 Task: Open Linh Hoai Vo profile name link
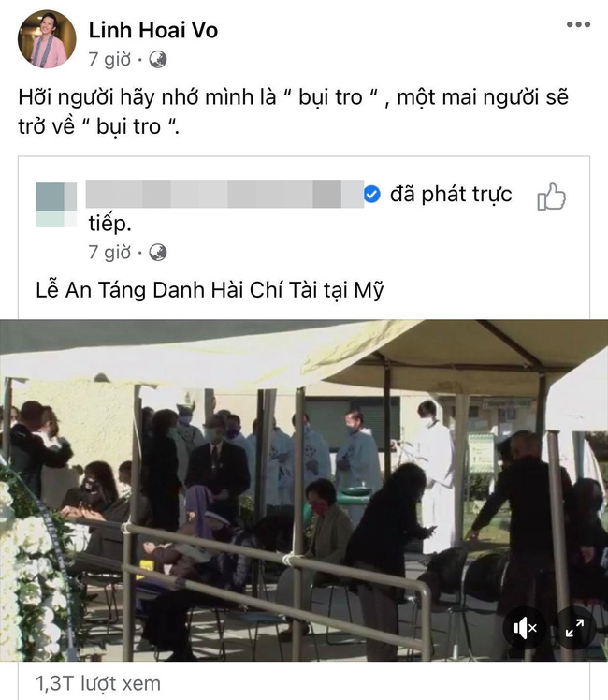153,30
